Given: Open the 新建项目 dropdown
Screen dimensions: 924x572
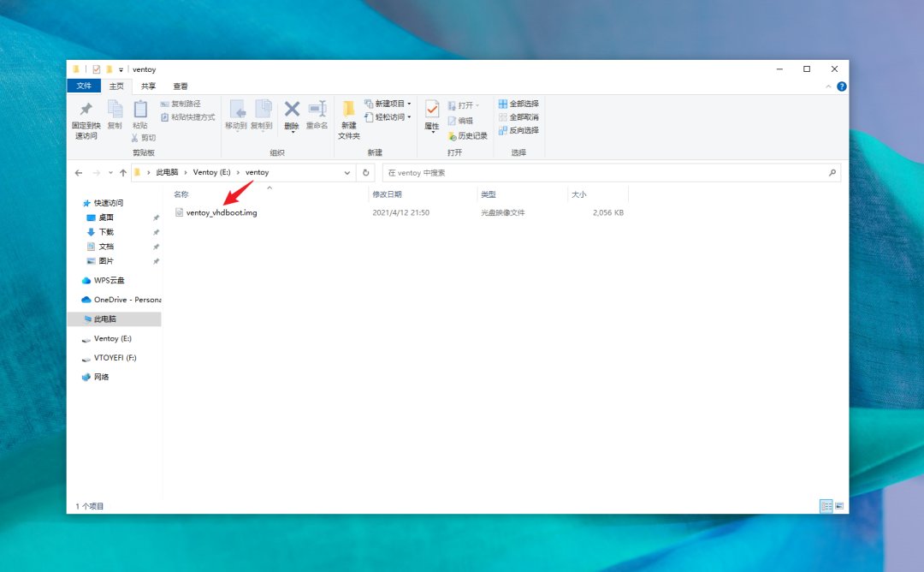Looking at the screenshot, I should tap(388, 104).
